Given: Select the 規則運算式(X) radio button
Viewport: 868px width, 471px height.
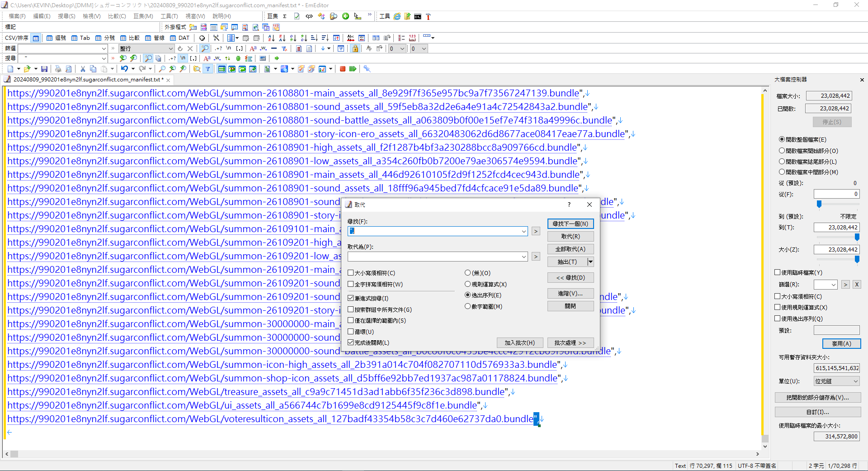Looking at the screenshot, I should [x=468, y=284].
